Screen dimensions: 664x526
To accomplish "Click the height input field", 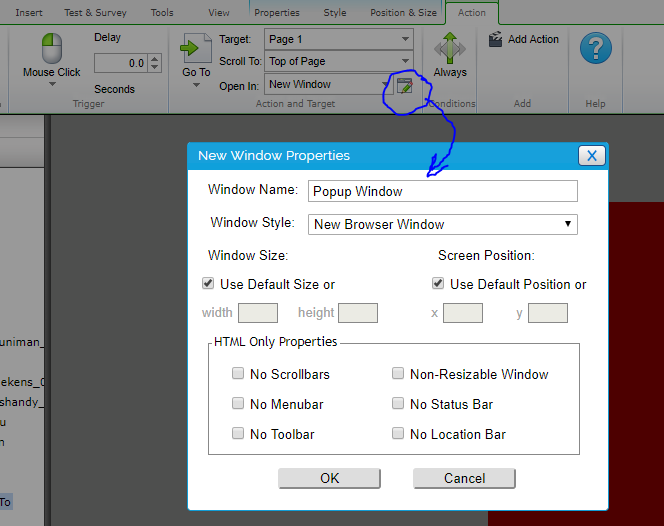I will click(358, 313).
